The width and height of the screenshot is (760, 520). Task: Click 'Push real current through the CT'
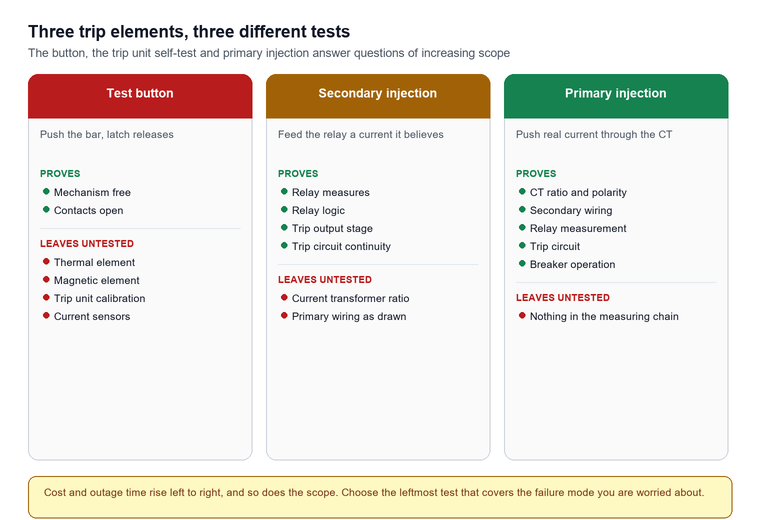click(594, 134)
